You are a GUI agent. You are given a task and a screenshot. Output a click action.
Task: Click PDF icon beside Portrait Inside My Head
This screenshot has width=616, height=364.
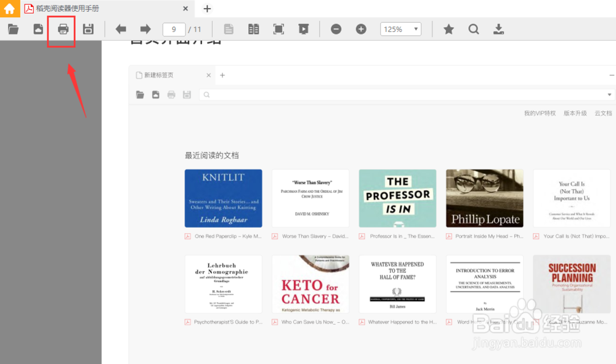449,237
